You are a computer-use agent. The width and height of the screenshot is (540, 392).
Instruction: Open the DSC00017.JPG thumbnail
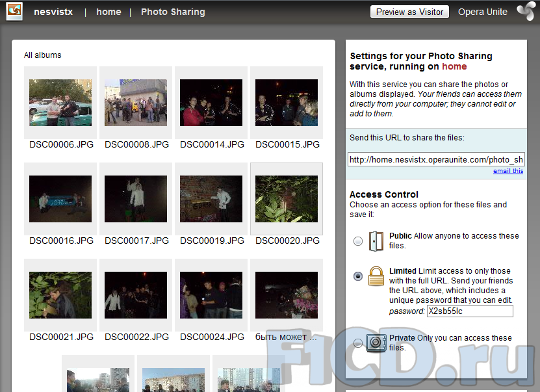(x=136, y=199)
